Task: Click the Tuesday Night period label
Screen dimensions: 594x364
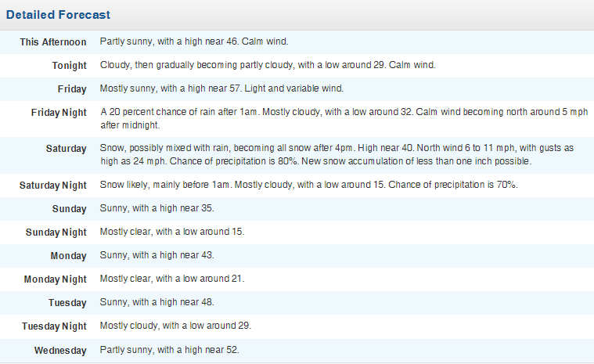Action: click(54, 326)
